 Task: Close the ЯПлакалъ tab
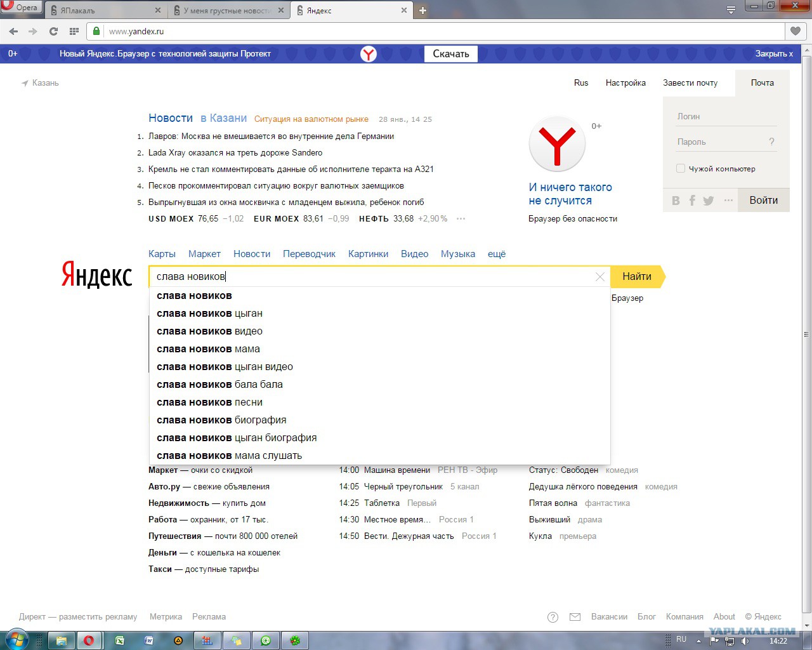158,10
